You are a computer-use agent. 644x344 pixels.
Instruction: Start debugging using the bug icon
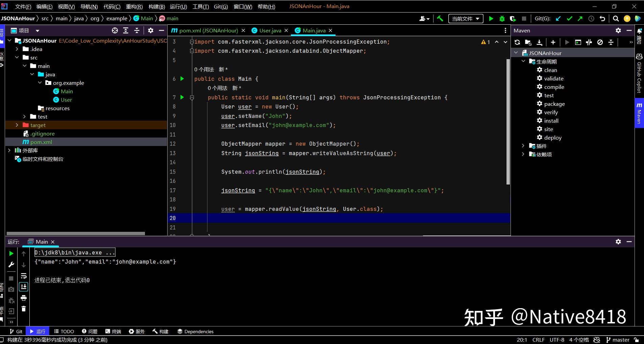(x=502, y=19)
